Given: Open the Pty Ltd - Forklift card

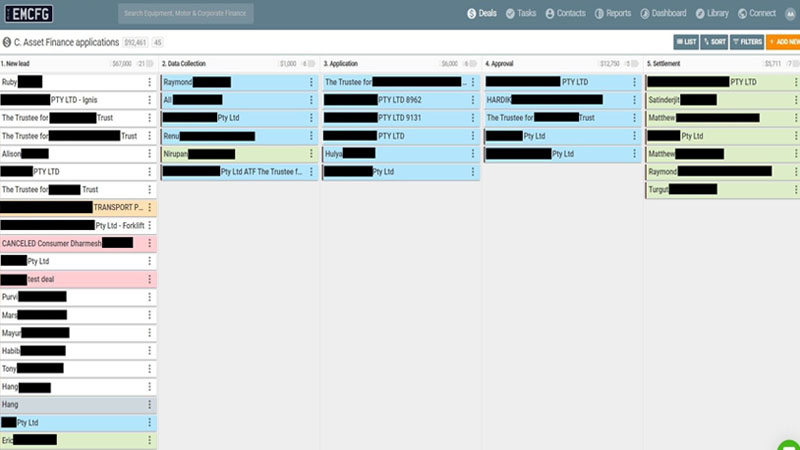Looking at the screenshot, I should click(78, 226).
